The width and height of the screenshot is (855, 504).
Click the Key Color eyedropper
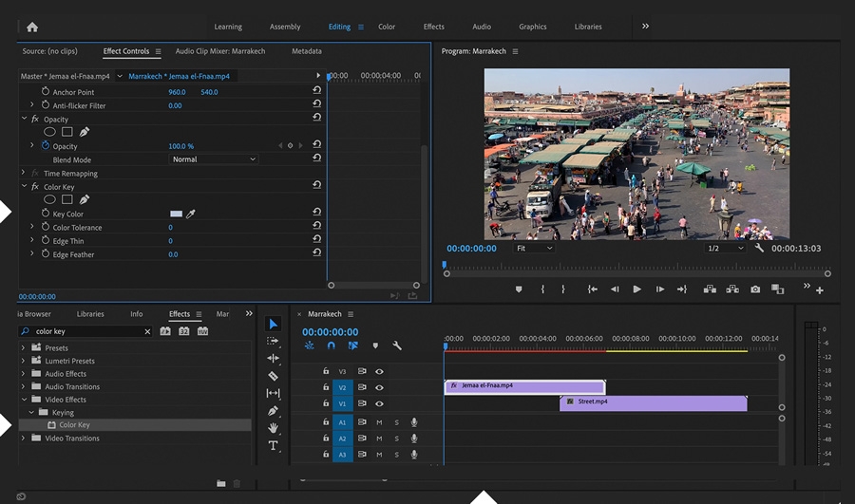[x=191, y=215]
